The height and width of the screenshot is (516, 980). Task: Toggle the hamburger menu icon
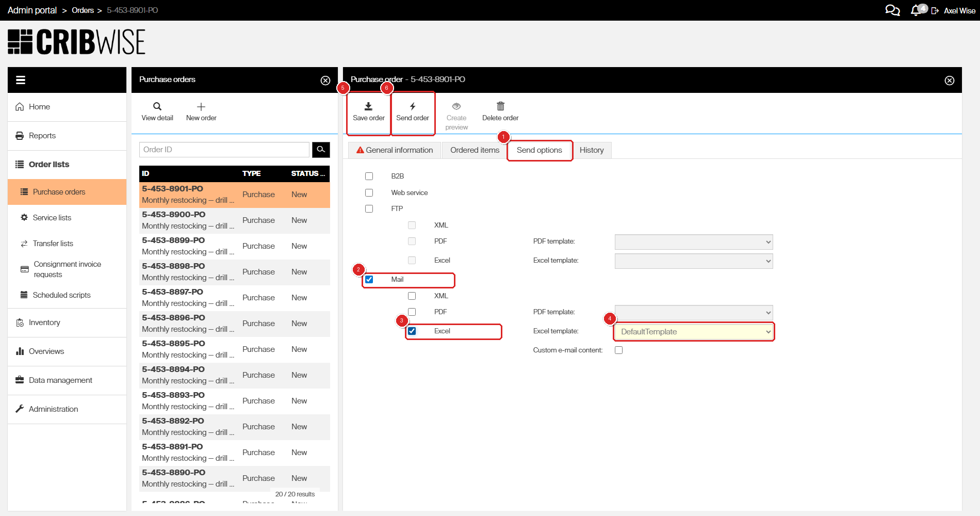pos(21,80)
